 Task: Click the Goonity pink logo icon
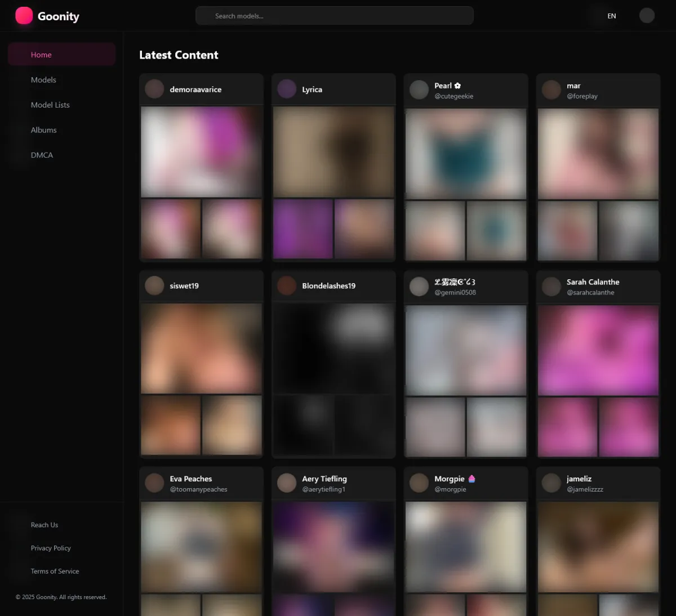coord(24,16)
